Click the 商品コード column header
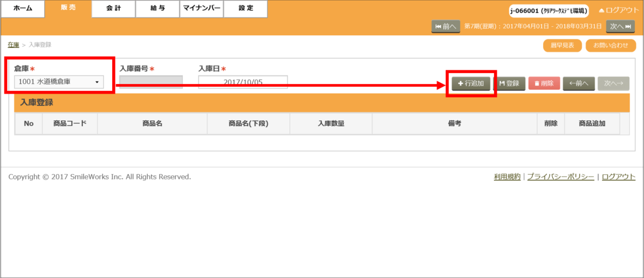The height and width of the screenshot is (278, 644). click(70, 123)
